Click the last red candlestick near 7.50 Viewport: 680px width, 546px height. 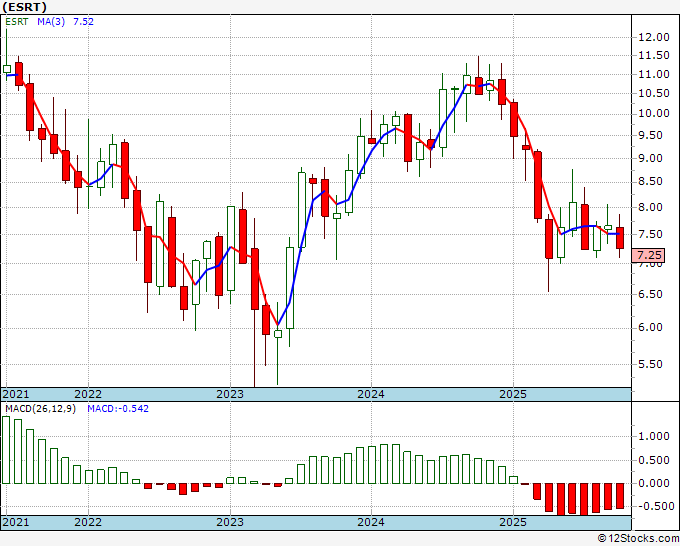[620, 238]
